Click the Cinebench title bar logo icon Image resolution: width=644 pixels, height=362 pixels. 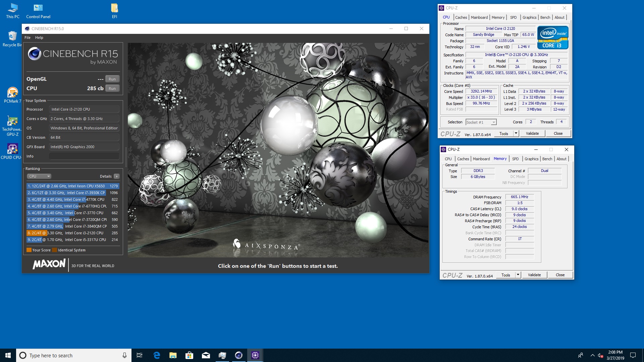click(x=27, y=28)
